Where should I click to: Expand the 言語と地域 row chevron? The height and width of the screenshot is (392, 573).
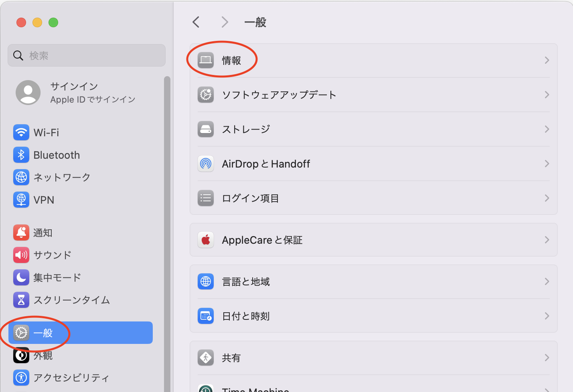pyautogui.click(x=547, y=281)
